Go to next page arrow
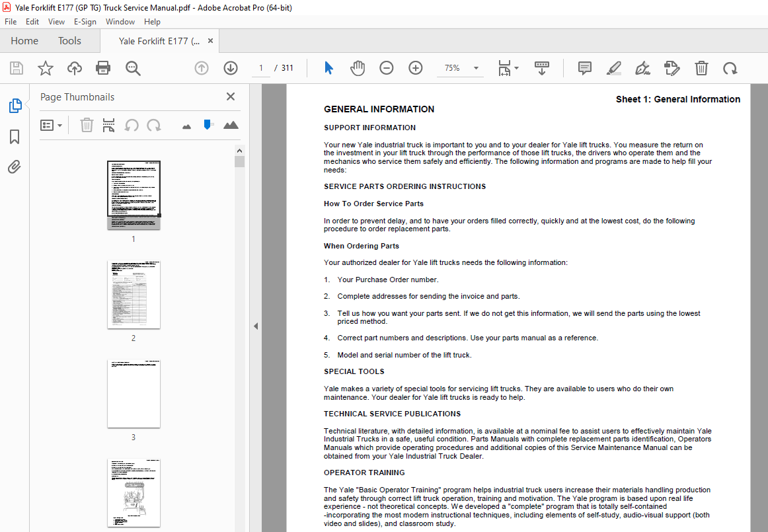 (230, 68)
